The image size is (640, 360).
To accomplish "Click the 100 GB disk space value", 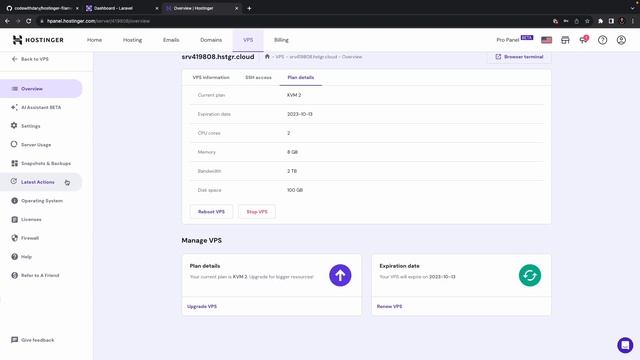I will pos(295,190).
